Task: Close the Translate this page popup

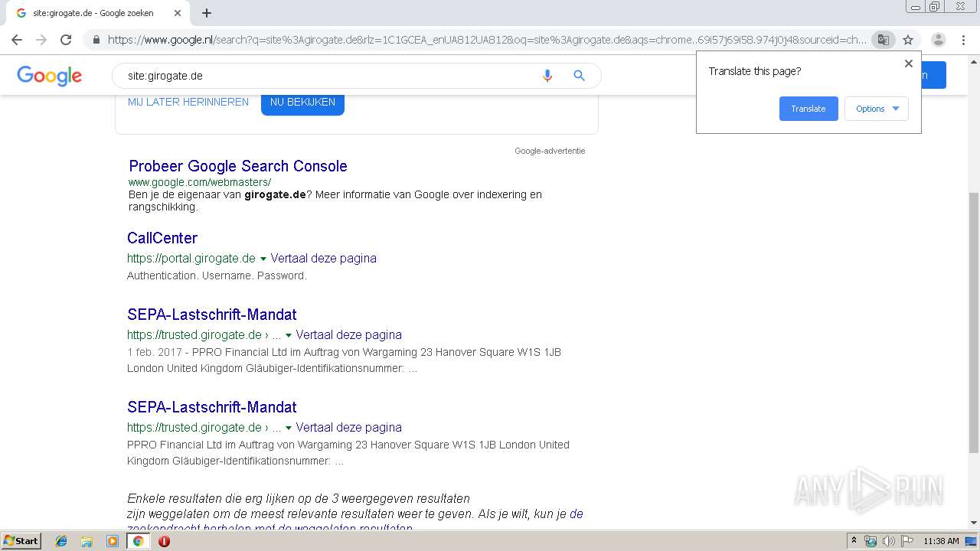Action: click(x=909, y=64)
